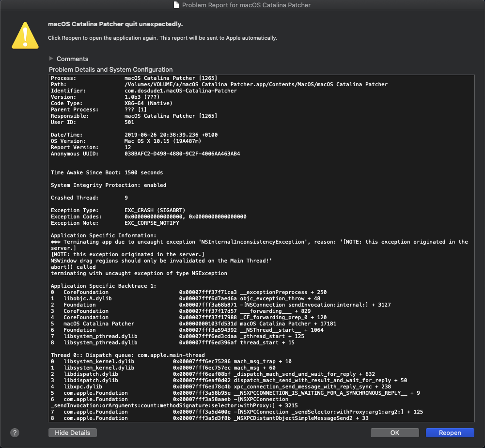Click the Comments label
The height and width of the screenshot is (448, 485).
[x=72, y=59]
